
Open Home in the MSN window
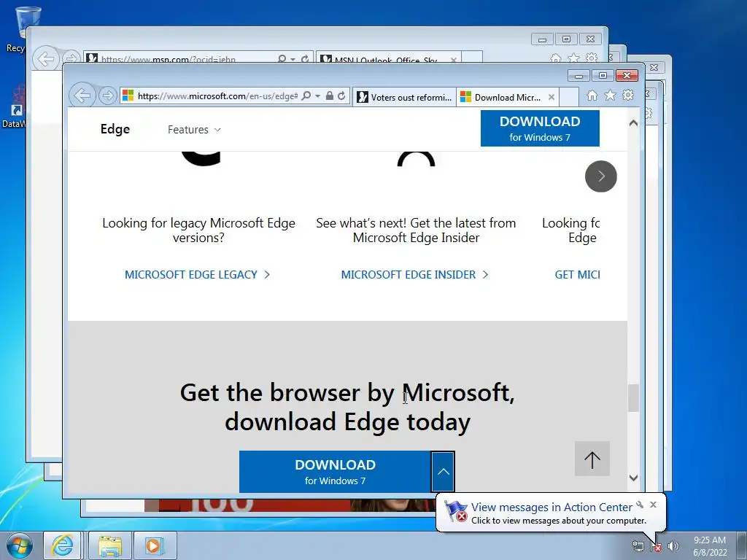556,58
